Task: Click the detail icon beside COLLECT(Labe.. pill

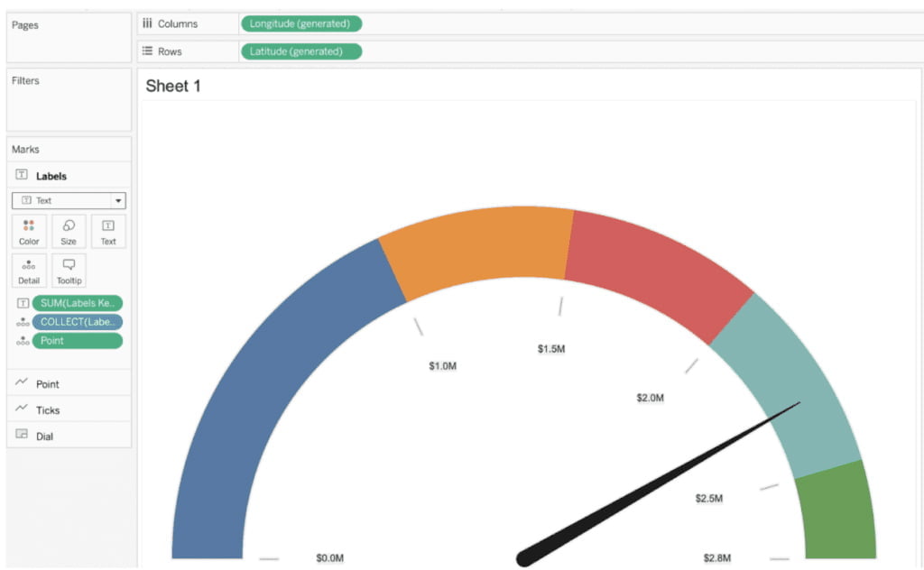Action: pyautogui.click(x=23, y=322)
